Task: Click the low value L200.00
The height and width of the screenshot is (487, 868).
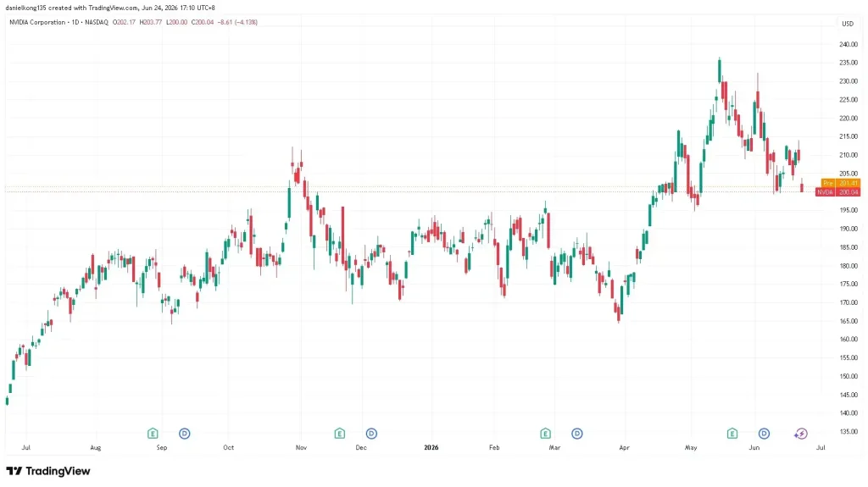Action: click(177, 22)
